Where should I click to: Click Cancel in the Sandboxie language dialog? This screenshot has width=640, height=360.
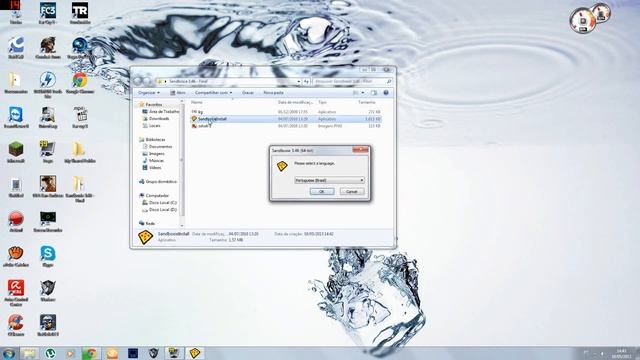coord(352,191)
